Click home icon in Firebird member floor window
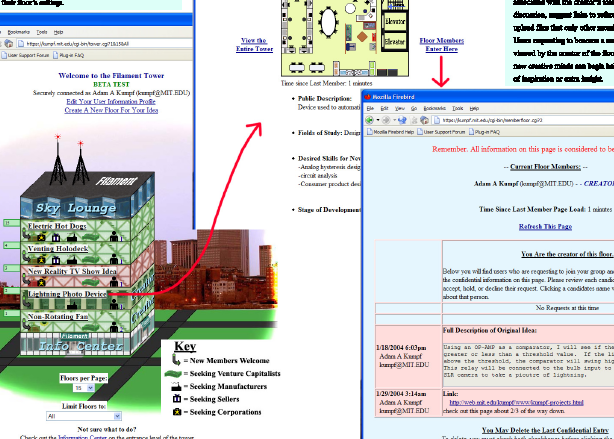 click(x=424, y=120)
